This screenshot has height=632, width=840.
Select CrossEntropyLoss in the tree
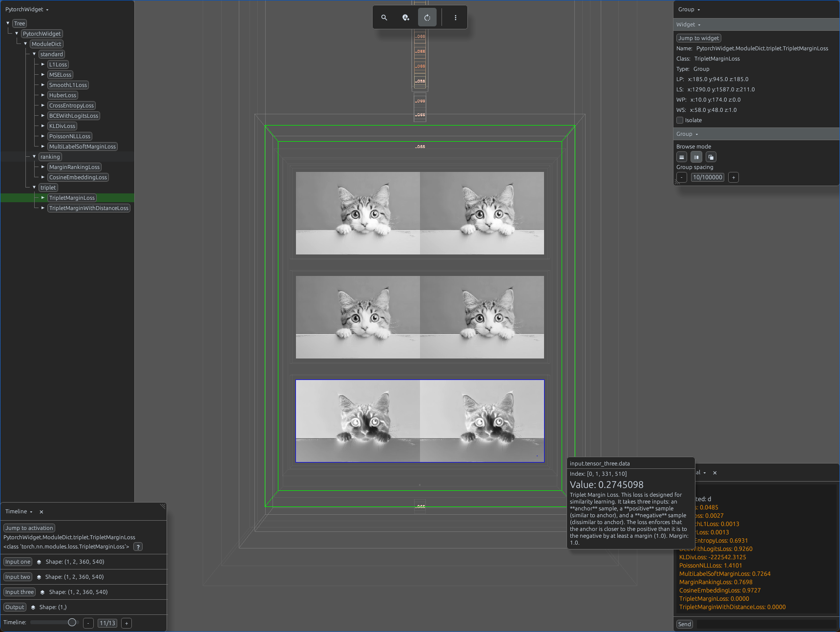tap(71, 105)
